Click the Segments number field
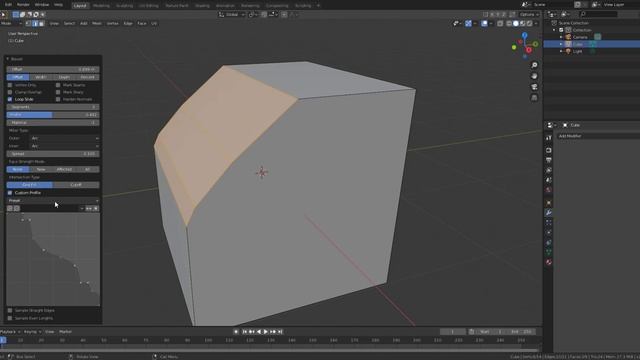Viewport: 640px width, 360px height. 53,107
